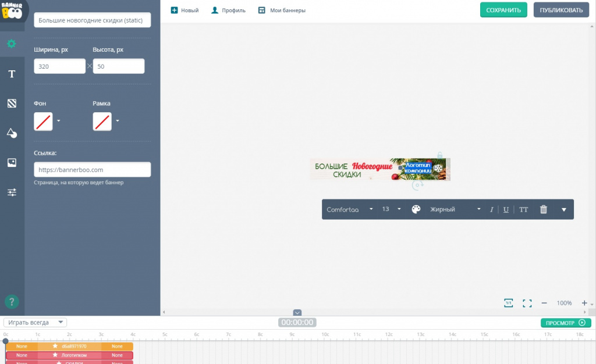Open the text color palette

[x=416, y=209]
